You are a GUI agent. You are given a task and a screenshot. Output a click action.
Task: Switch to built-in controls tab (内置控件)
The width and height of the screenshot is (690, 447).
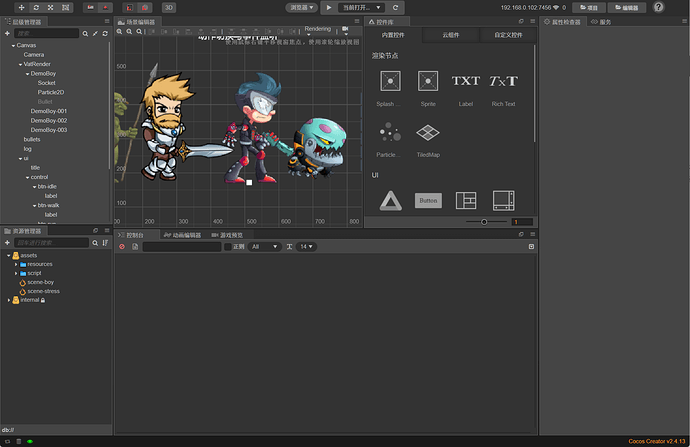click(x=393, y=35)
